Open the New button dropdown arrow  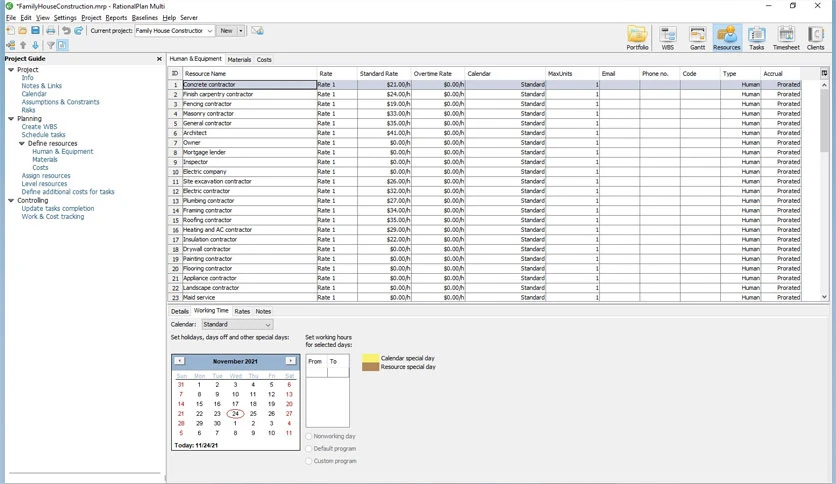(240, 31)
